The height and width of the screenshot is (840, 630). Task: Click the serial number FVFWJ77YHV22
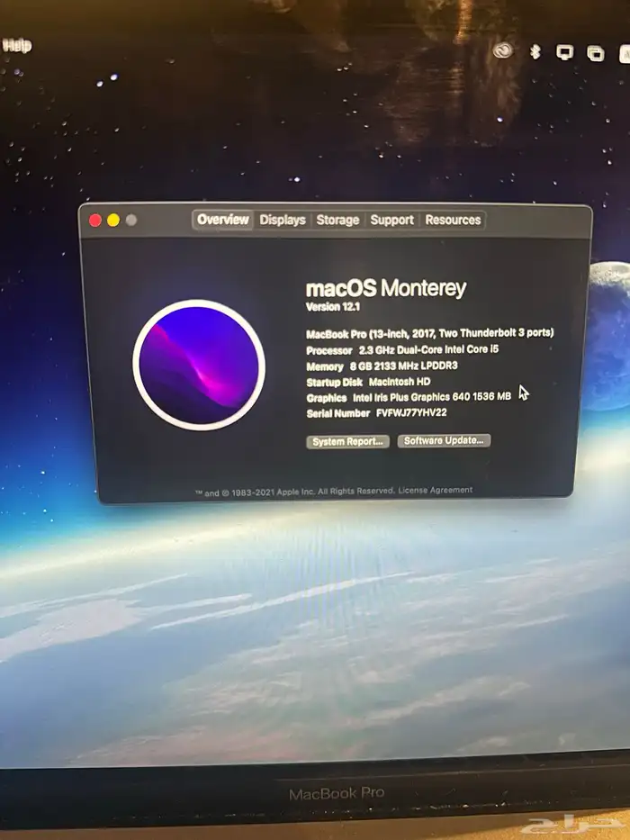pyautogui.click(x=399, y=412)
